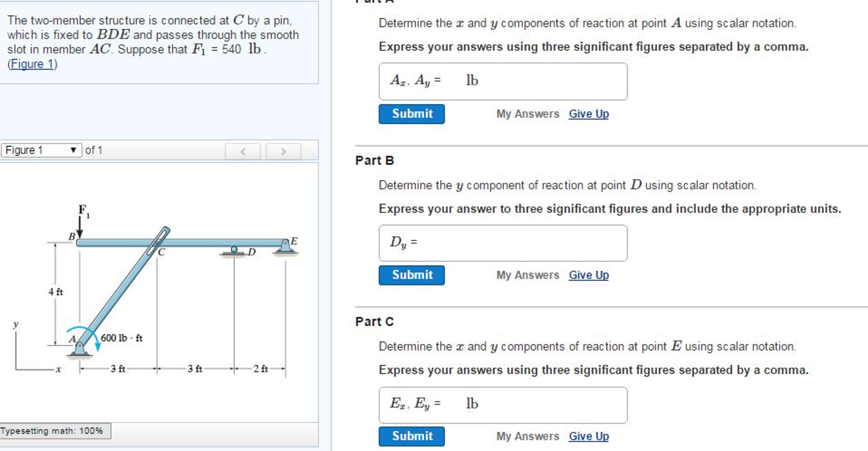Screen dimensions: 868x451
Task: Click the Part C section header
Action: point(374,322)
